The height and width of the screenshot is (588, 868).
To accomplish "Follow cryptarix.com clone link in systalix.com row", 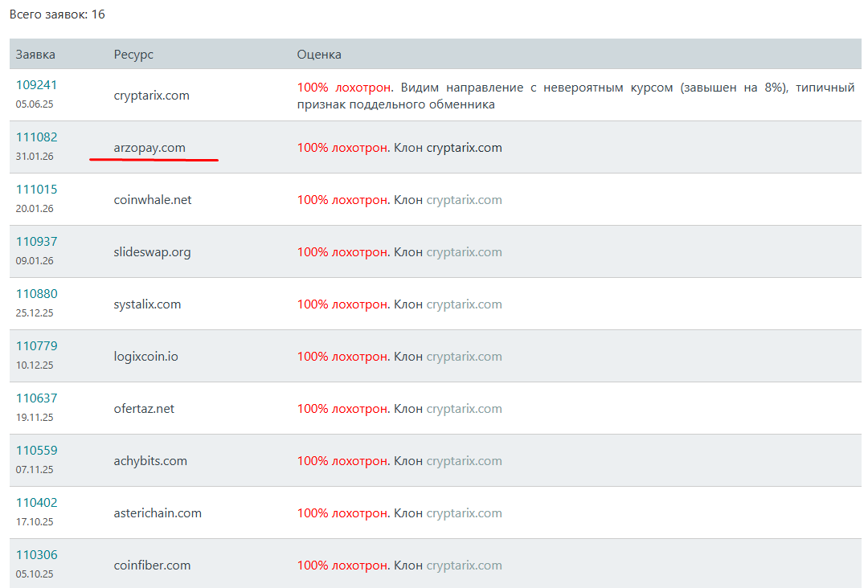I will click(x=464, y=304).
